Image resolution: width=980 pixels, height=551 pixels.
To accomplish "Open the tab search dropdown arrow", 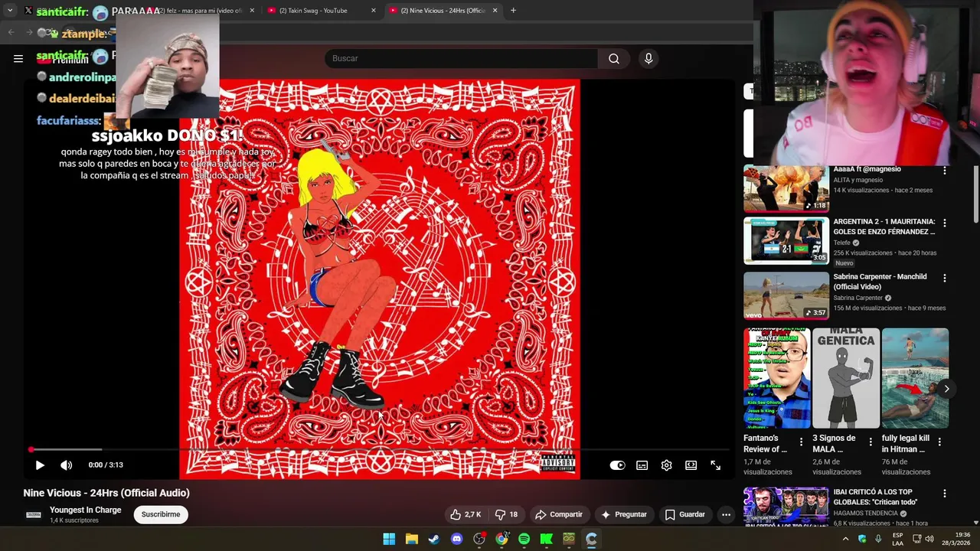I will 10,11.
